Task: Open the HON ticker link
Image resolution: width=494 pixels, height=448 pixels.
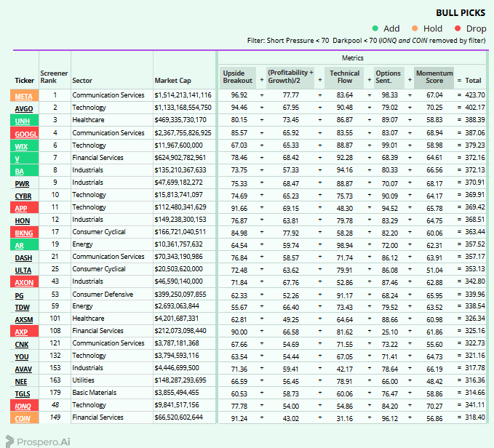Action: click(23, 220)
